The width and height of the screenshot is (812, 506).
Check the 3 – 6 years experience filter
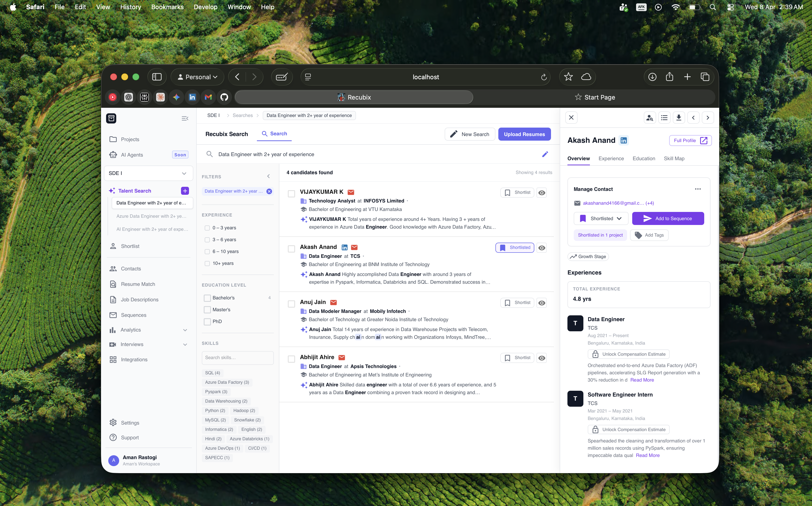click(x=207, y=240)
